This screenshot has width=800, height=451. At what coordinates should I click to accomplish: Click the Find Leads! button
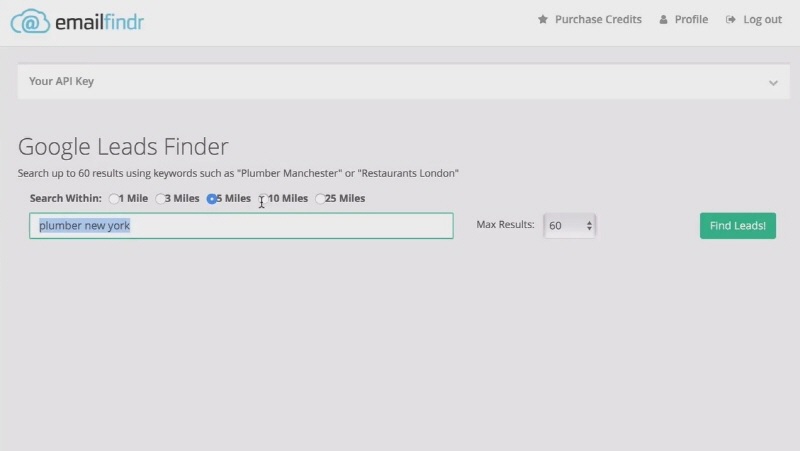tap(738, 226)
